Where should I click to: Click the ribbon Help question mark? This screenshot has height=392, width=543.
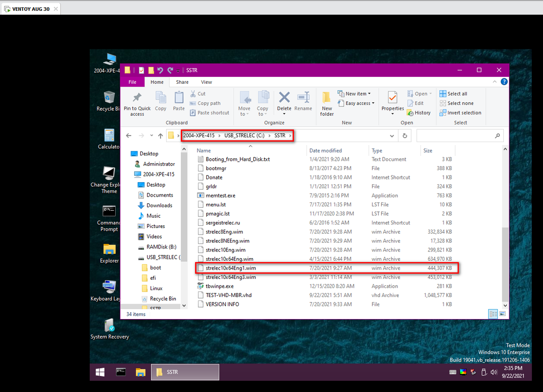pyautogui.click(x=504, y=82)
